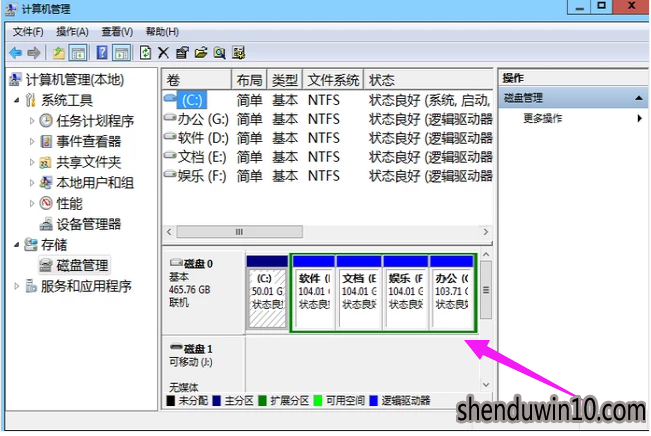Click the volume list horizontal scrollbar thumb

[x=240, y=232]
